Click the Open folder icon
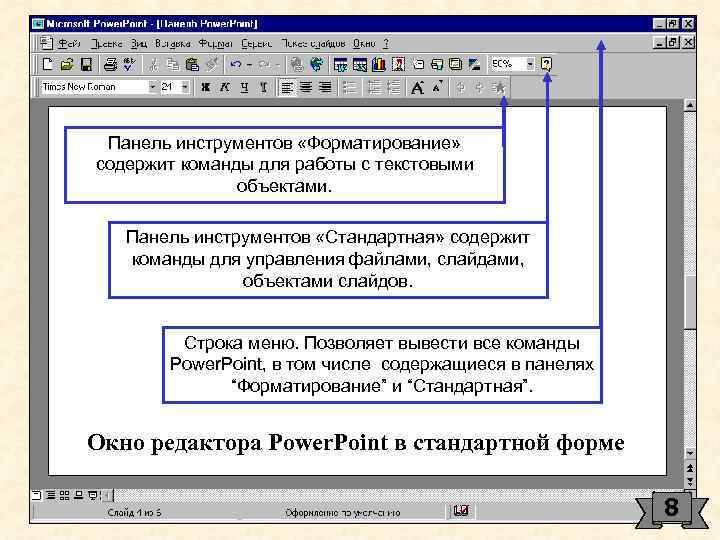The height and width of the screenshot is (540, 720). pos(67,64)
